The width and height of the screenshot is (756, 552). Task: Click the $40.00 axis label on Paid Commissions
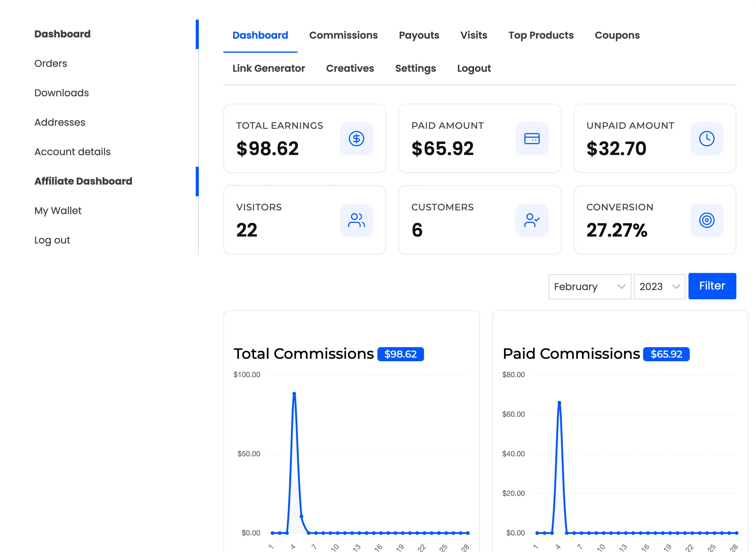[513, 454]
